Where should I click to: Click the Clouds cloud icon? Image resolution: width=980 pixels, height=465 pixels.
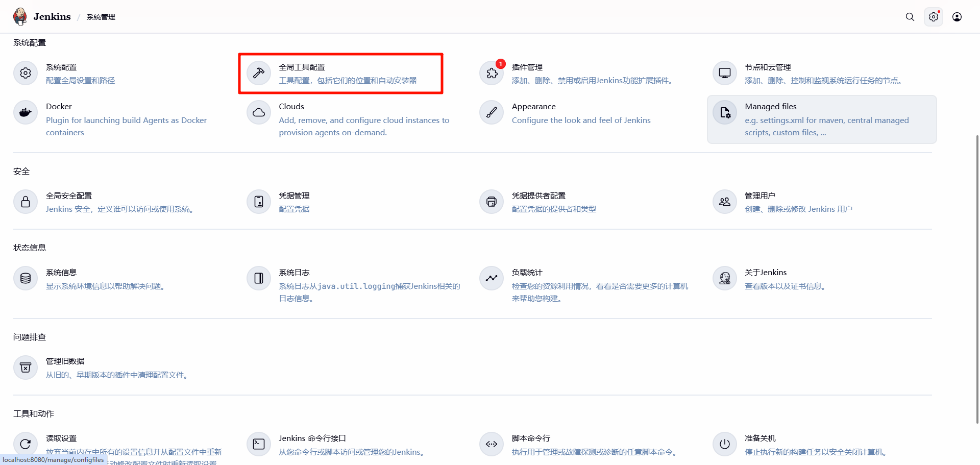coord(259,112)
